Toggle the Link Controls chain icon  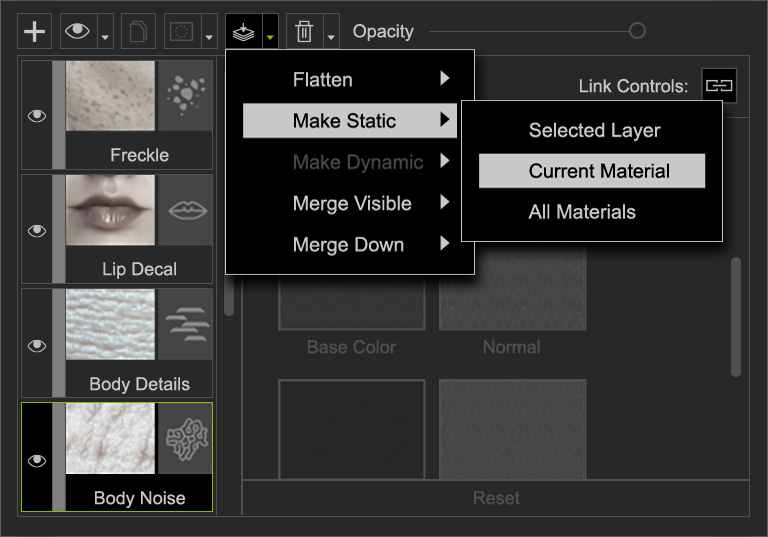coord(718,86)
